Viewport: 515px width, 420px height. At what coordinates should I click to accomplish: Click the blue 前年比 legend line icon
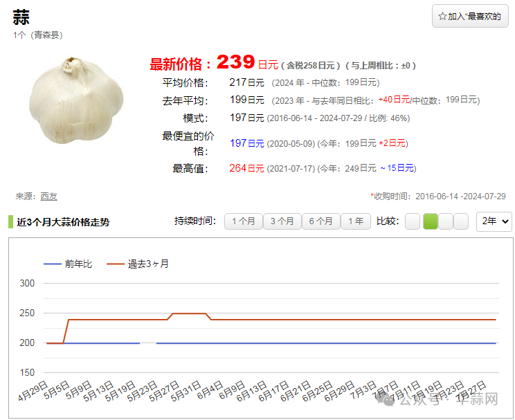point(52,264)
